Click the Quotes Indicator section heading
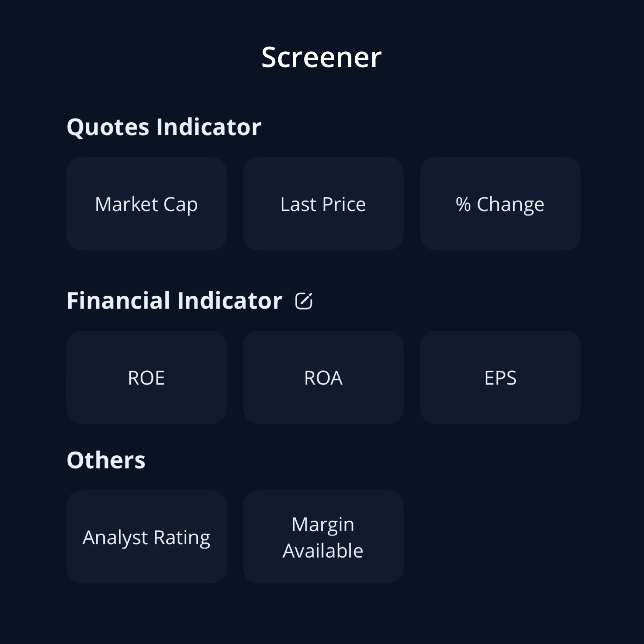The width and height of the screenshot is (644, 644). coord(164,127)
